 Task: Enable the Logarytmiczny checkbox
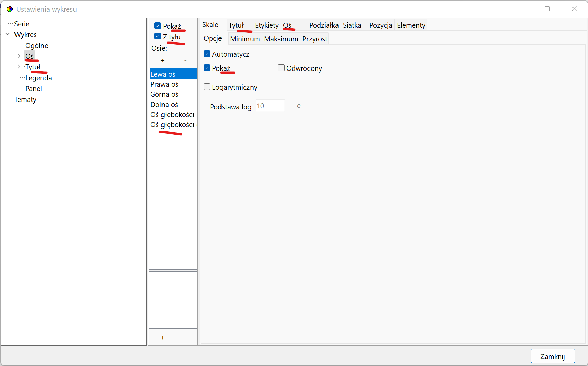(x=207, y=87)
